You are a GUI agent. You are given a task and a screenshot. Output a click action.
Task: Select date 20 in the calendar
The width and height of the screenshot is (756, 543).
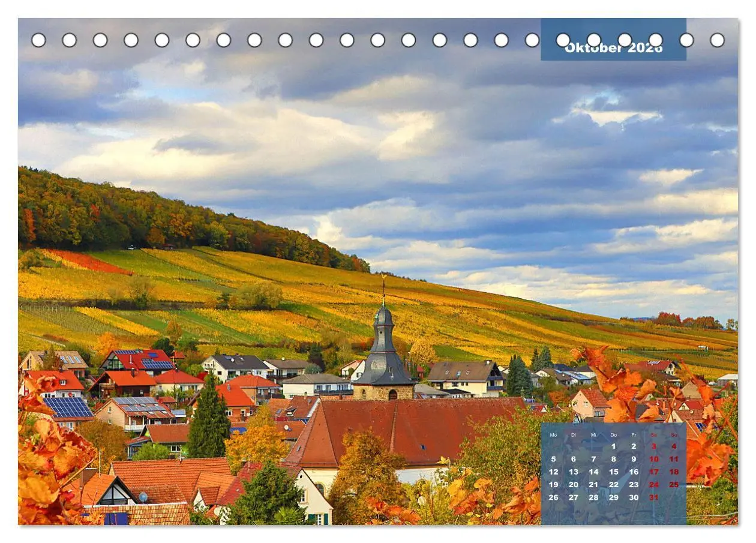click(574, 485)
